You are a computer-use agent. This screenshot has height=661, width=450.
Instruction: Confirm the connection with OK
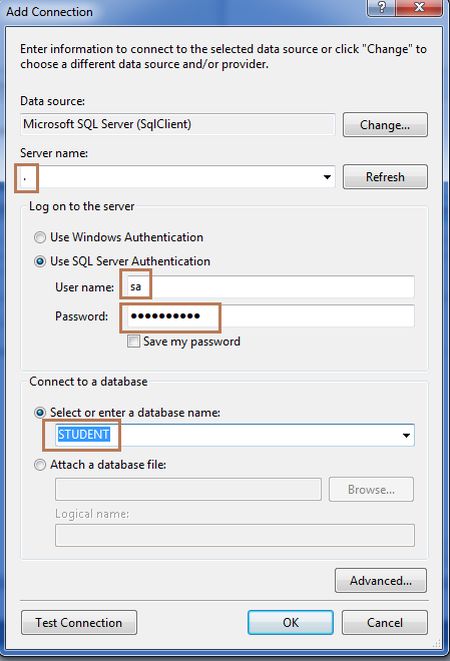click(291, 622)
